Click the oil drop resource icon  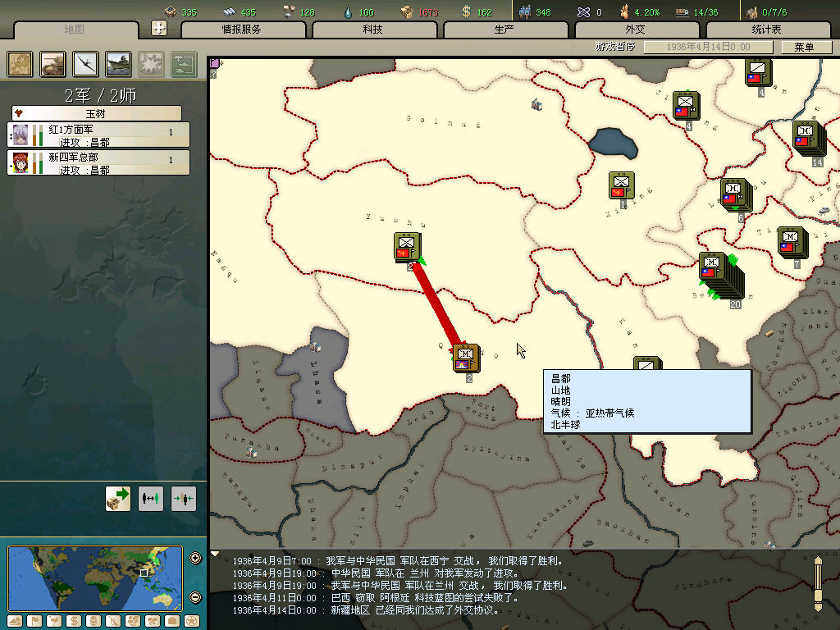click(x=348, y=11)
